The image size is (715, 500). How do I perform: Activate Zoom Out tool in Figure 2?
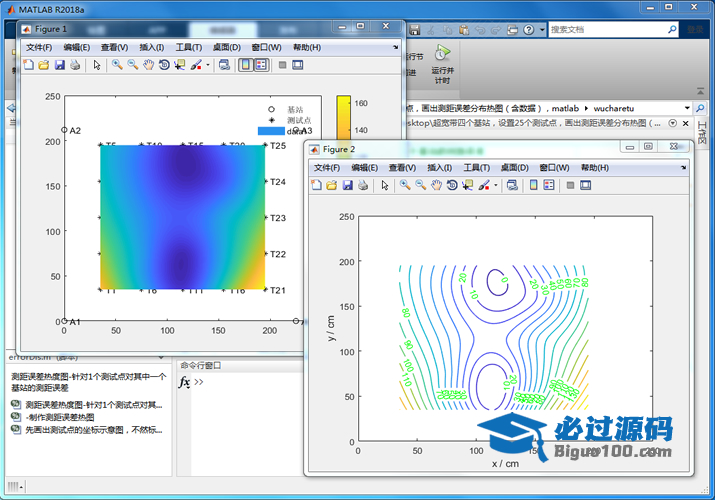pos(420,185)
